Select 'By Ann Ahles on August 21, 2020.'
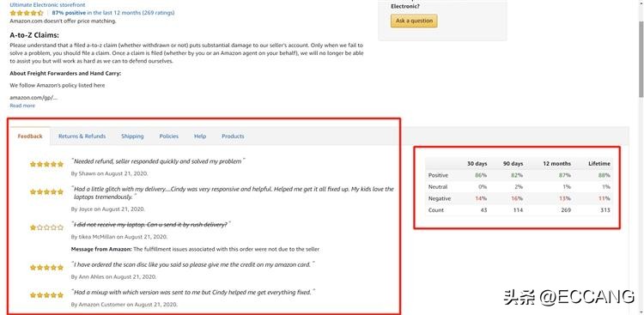This screenshot has width=644, height=315. [113, 277]
